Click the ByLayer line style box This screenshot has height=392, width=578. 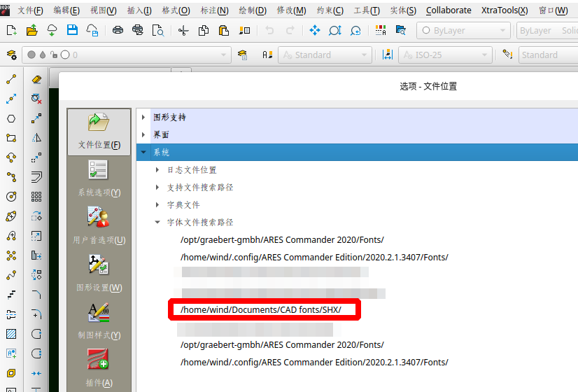(547, 30)
